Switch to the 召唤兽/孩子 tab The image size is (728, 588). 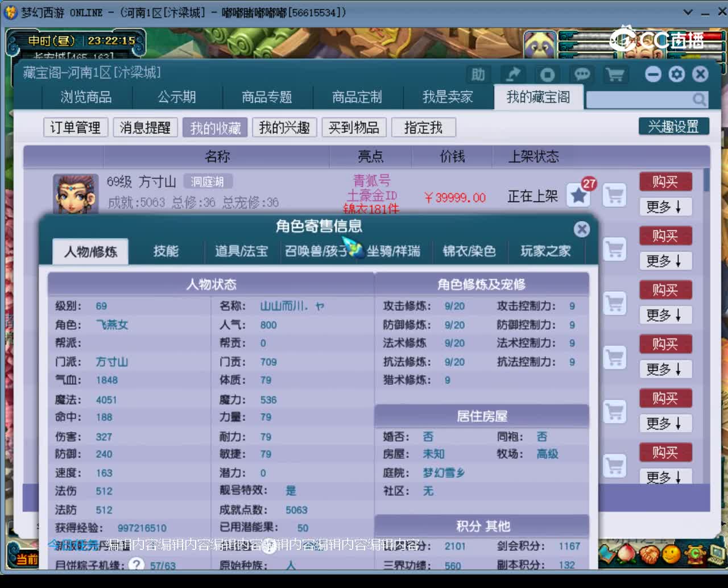tap(316, 251)
